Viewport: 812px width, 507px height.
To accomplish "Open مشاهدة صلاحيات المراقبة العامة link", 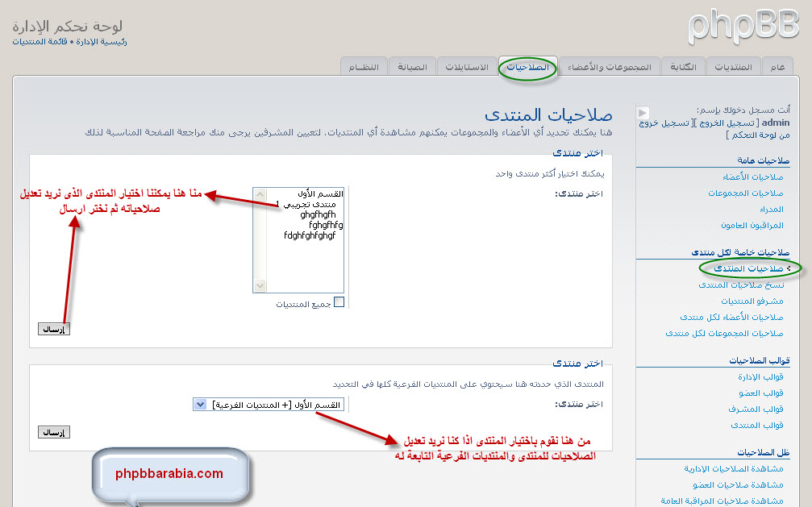I will (x=722, y=501).
